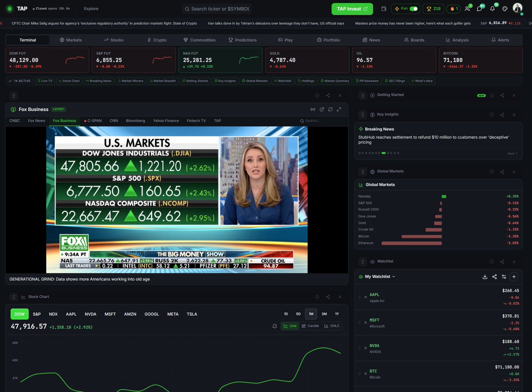
Task: Open the wallet icon in top bar
Action: (384, 8)
